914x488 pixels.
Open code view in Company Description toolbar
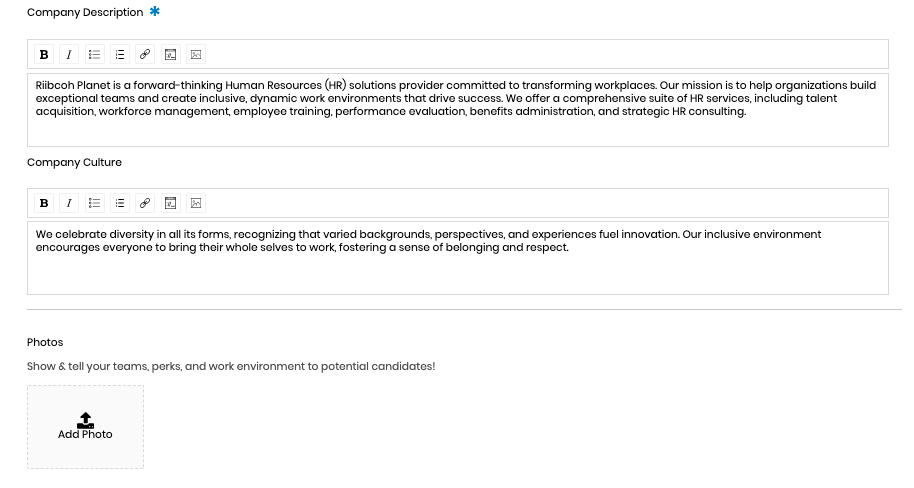click(170, 54)
